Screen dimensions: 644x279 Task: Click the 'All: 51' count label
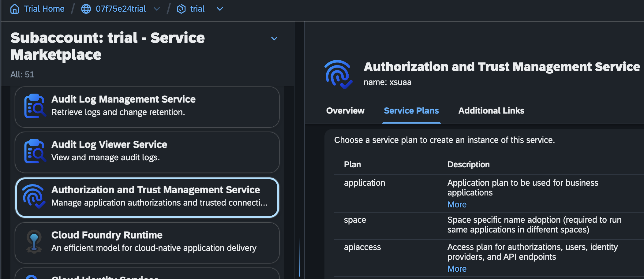pos(22,74)
